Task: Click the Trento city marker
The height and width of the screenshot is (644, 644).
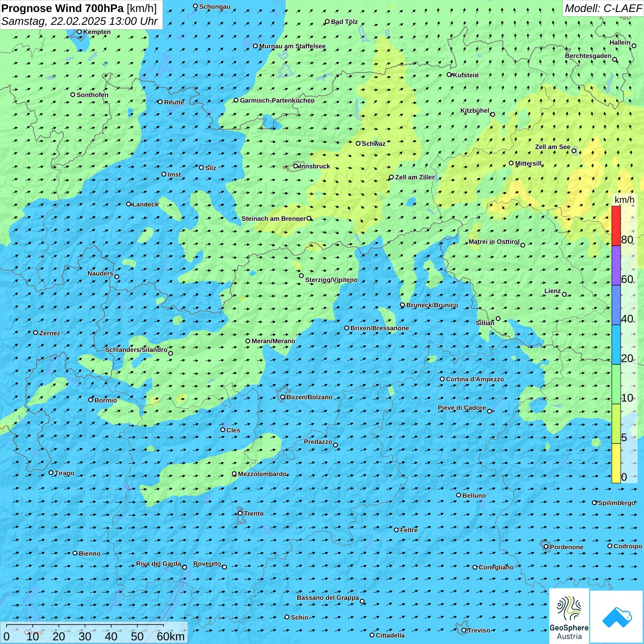Action: tap(240, 513)
